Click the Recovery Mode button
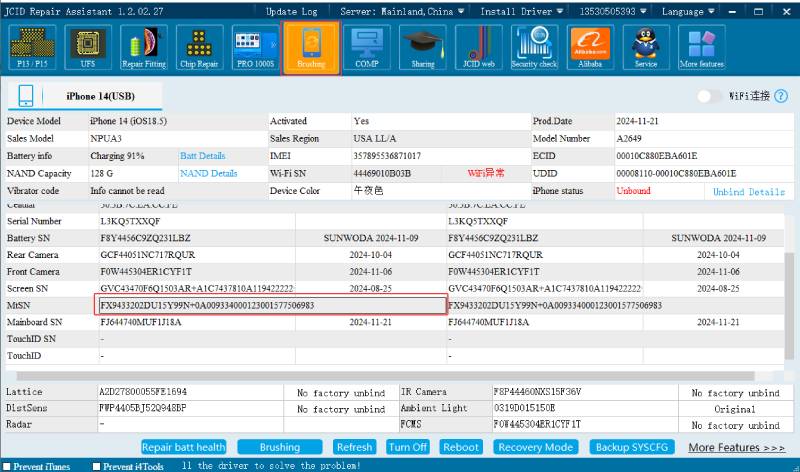800x472 pixels. coord(536,448)
